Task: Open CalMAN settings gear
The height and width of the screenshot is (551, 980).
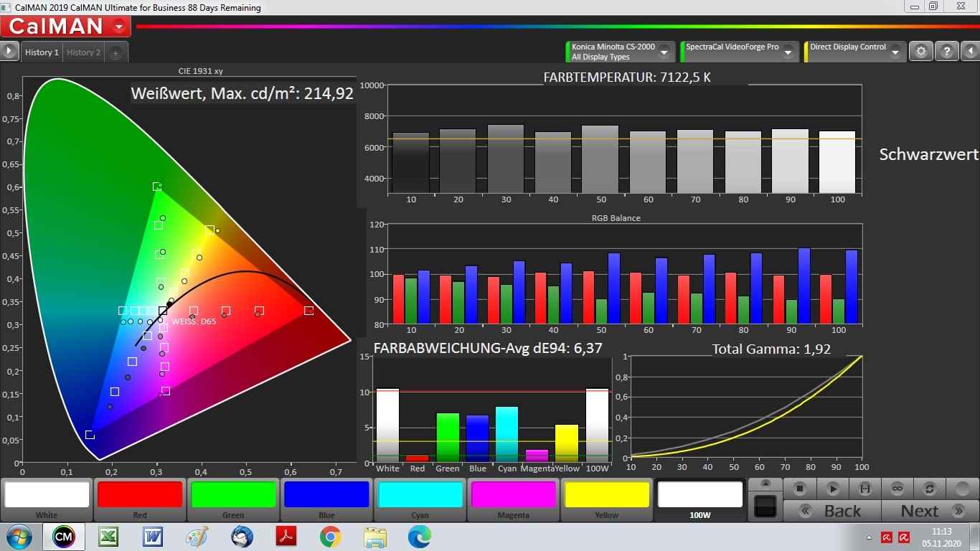Action: point(921,52)
